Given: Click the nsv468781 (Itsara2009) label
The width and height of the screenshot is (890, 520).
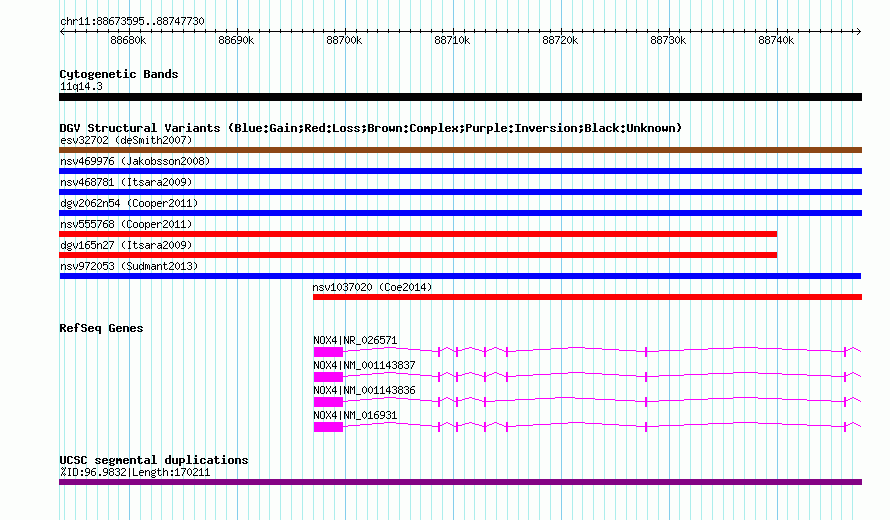Looking at the screenshot, I should 126,182.
